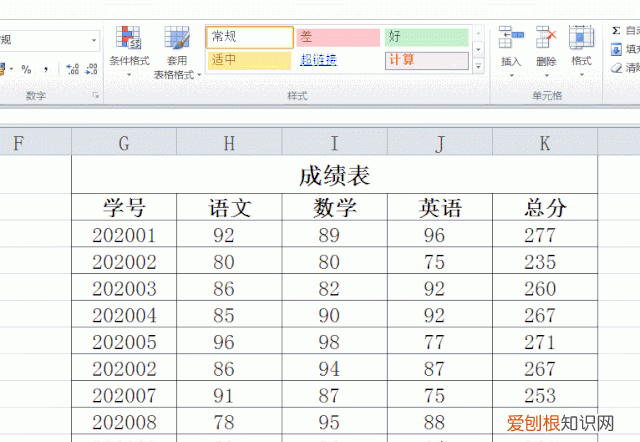Expand the Conditional Formatting dropdown arrow
Screen dimensions: 640x442
point(129,75)
